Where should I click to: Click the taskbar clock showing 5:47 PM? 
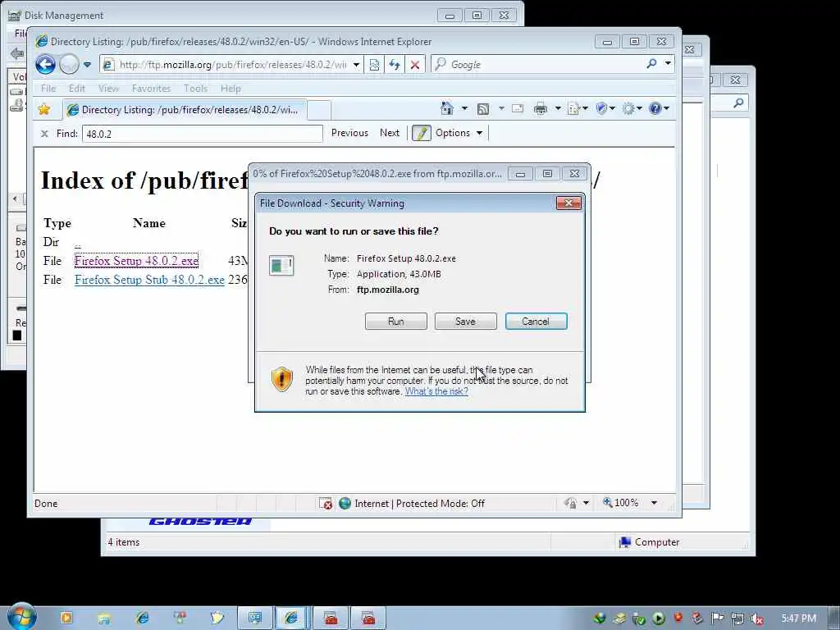[798, 619]
